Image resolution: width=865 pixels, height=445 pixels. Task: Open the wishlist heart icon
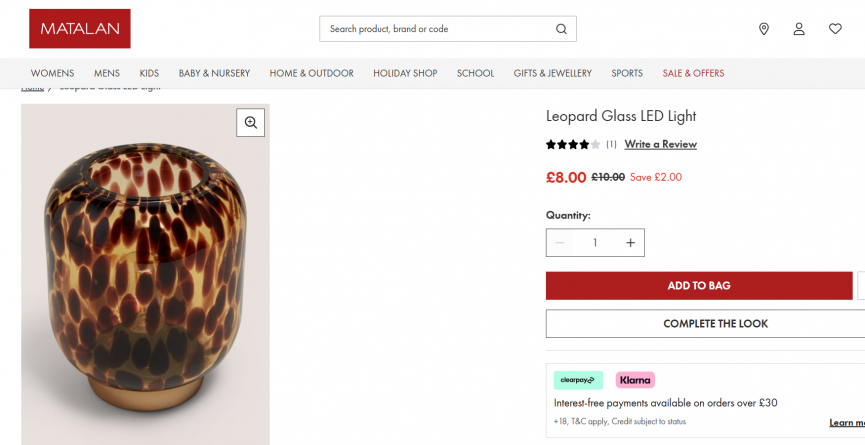tap(835, 29)
